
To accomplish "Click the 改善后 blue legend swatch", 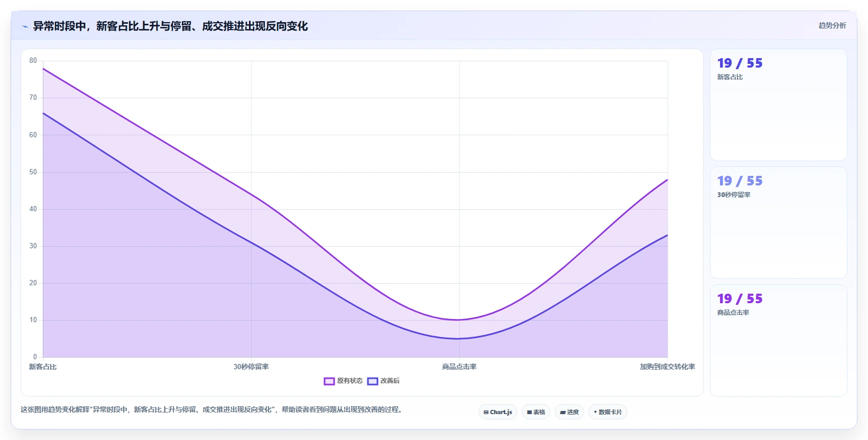I will pyautogui.click(x=373, y=381).
